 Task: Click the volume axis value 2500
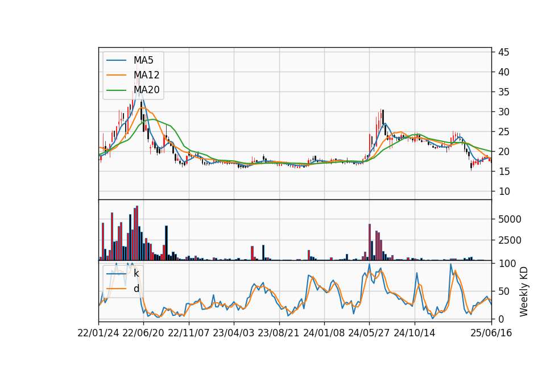[x=510, y=240]
